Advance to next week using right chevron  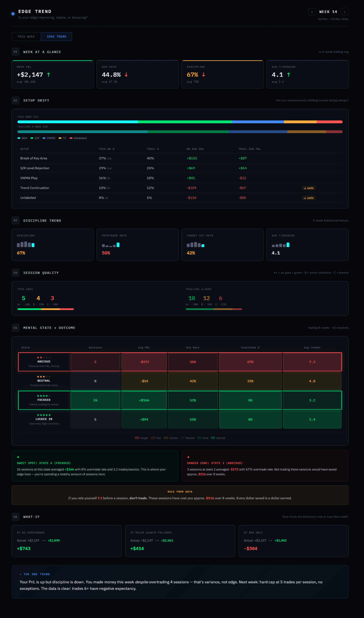click(345, 12)
